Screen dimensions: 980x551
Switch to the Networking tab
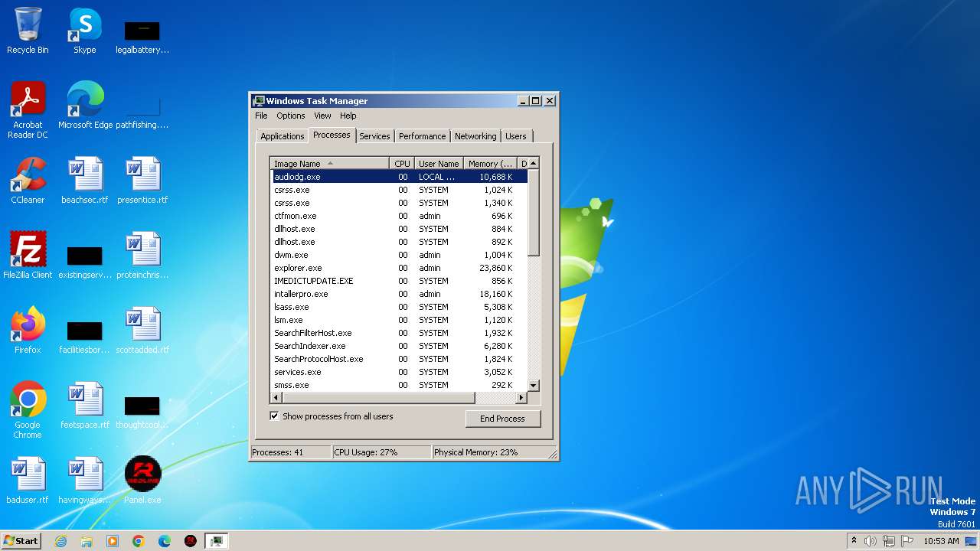(x=475, y=136)
